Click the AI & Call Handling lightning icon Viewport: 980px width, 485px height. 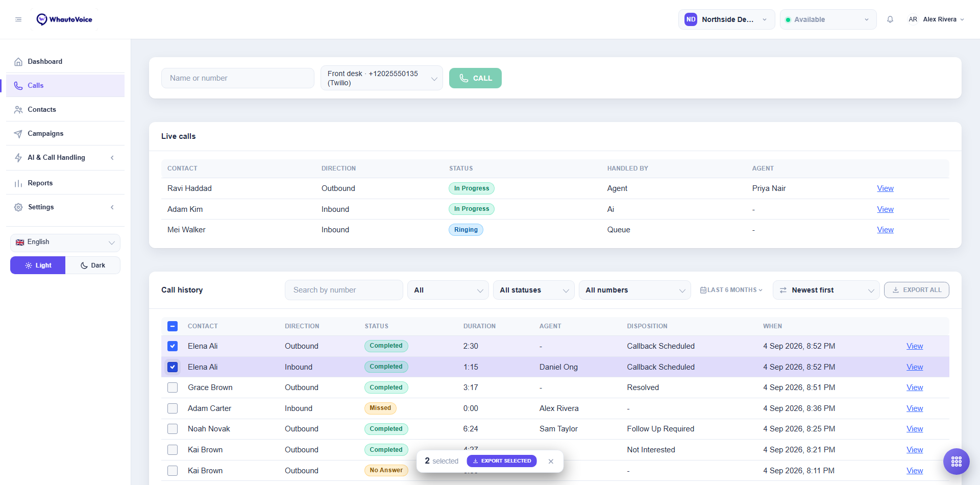pyautogui.click(x=18, y=158)
